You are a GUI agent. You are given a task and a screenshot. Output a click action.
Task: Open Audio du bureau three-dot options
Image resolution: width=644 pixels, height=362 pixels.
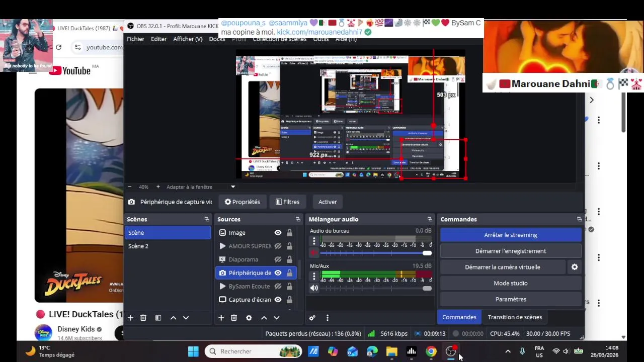pyautogui.click(x=314, y=241)
